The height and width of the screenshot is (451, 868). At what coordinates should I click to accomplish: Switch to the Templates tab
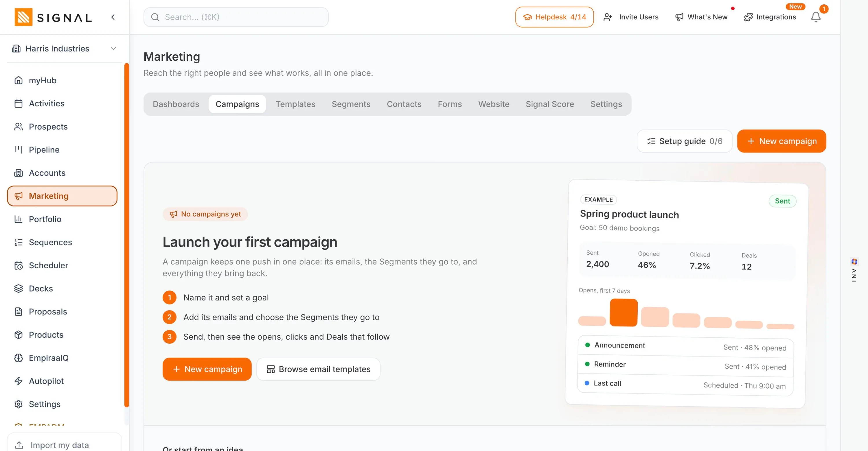(295, 104)
